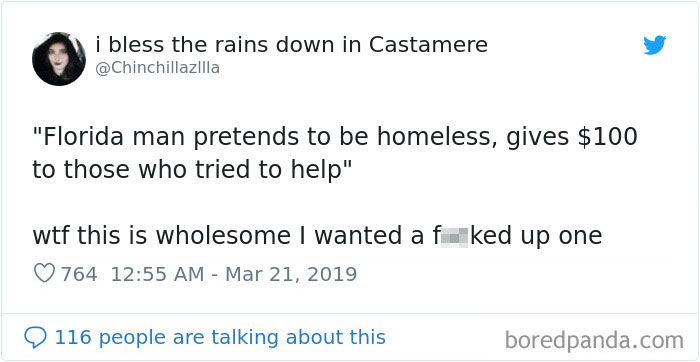The height and width of the screenshot is (362, 700).
Task: Click the Twitter bird logo
Action: [x=654, y=45]
